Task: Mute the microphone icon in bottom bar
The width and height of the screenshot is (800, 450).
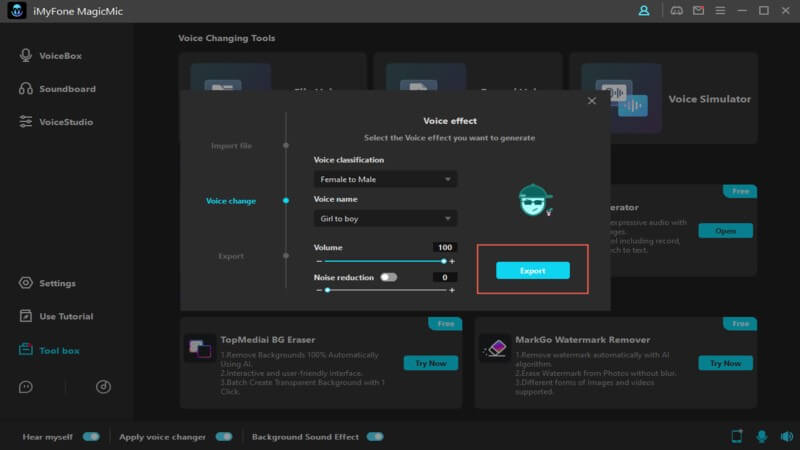Action: 762,437
